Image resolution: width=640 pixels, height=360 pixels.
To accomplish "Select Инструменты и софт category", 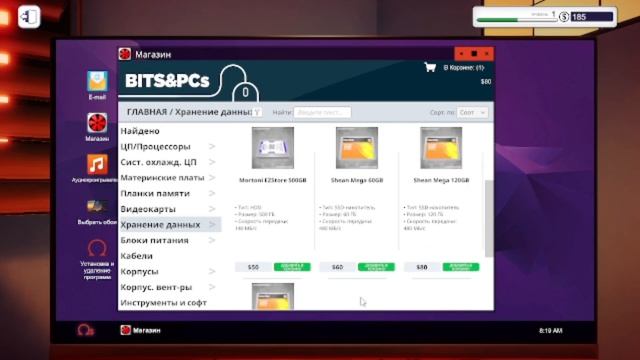I will click(x=163, y=303).
